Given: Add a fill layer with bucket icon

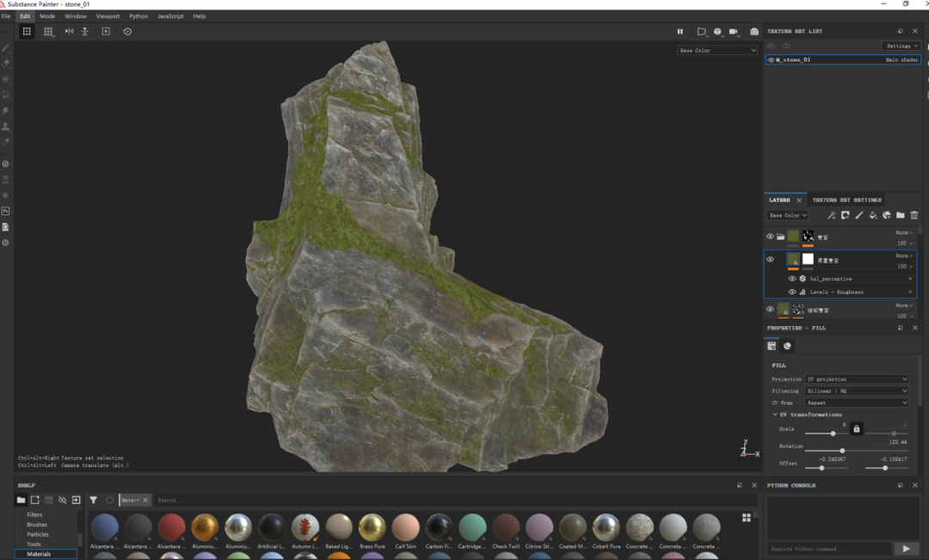Looking at the screenshot, I should 873,215.
